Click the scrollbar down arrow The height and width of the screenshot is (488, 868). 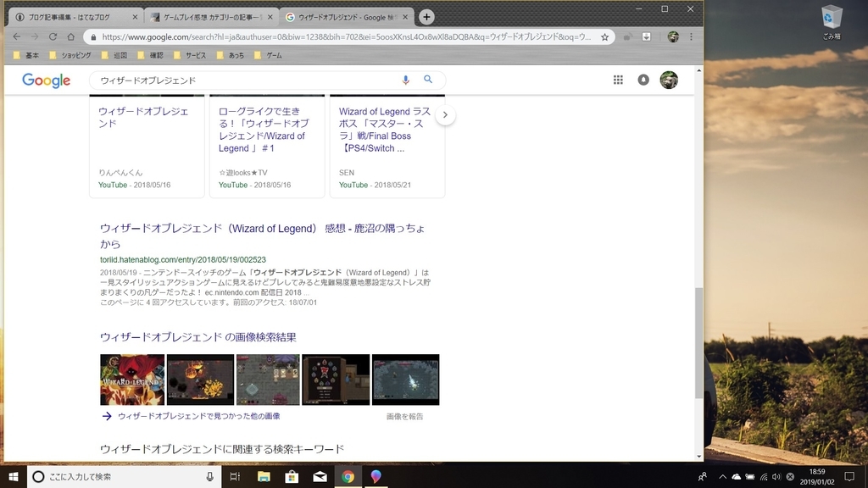(x=698, y=457)
